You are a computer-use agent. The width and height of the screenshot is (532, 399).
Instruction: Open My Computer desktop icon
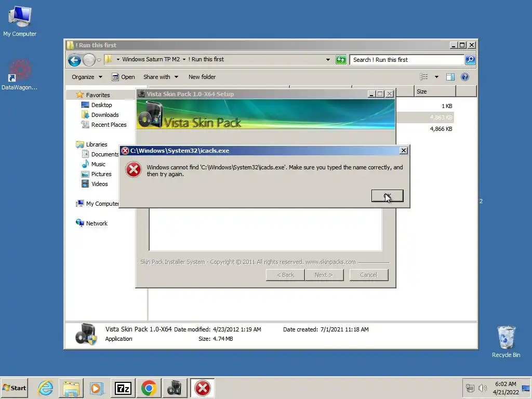pos(20,21)
